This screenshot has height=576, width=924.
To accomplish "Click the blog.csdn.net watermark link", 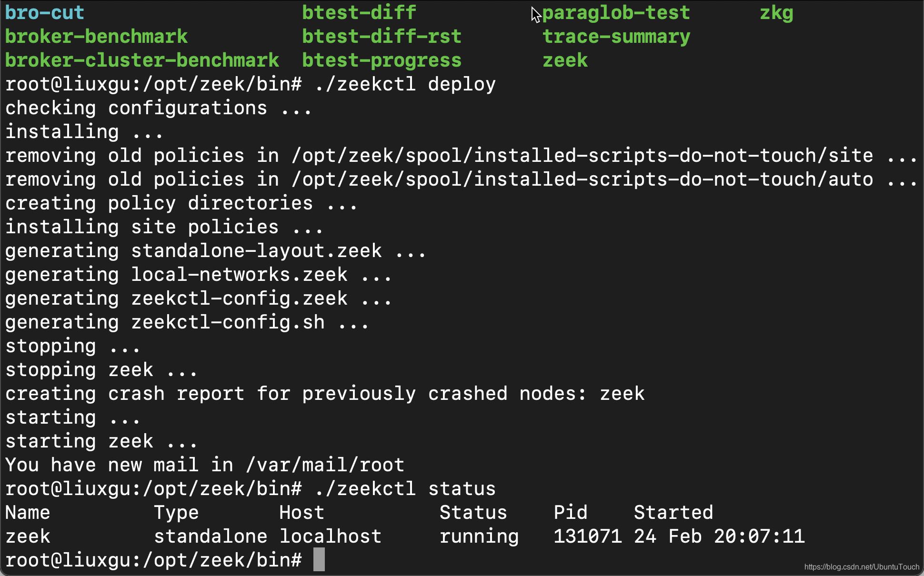I will pos(861,567).
